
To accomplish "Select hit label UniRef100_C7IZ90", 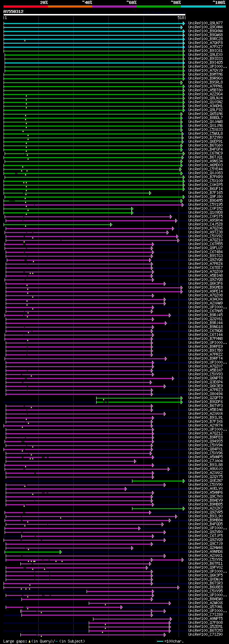I will [205, 634].
